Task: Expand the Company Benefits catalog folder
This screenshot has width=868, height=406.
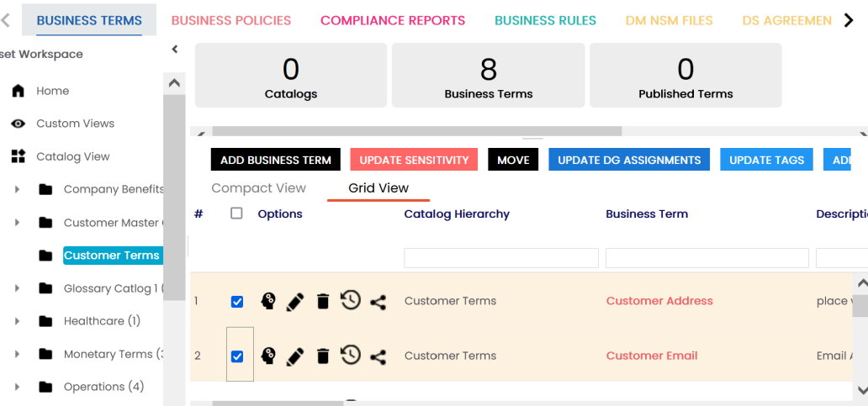Action: point(17,190)
